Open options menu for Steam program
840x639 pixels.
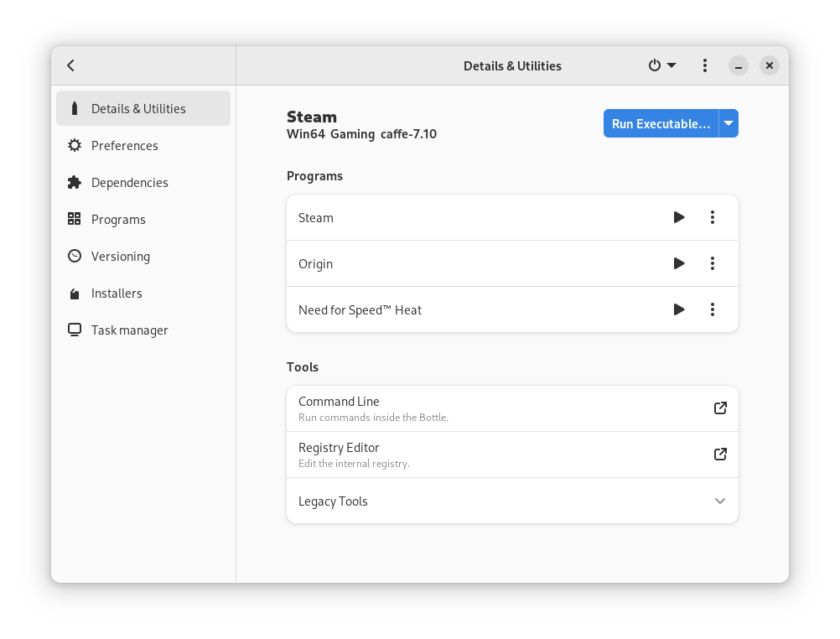pos(713,218)
